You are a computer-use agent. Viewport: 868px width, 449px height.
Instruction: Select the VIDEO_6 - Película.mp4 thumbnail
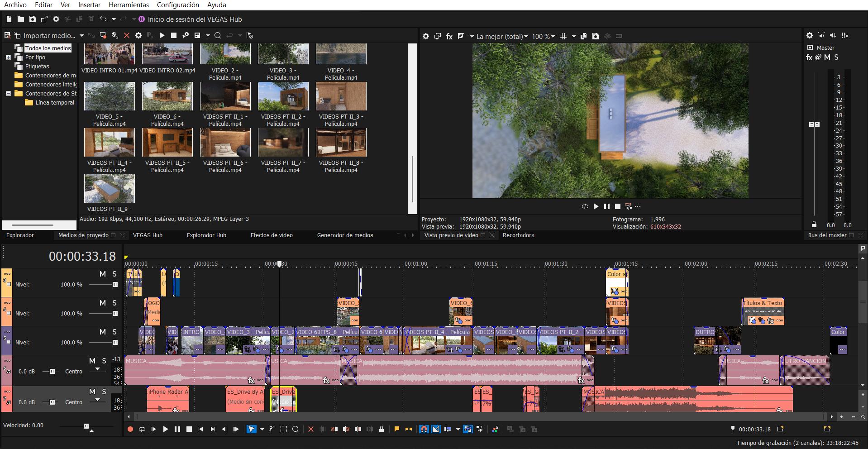167,96
